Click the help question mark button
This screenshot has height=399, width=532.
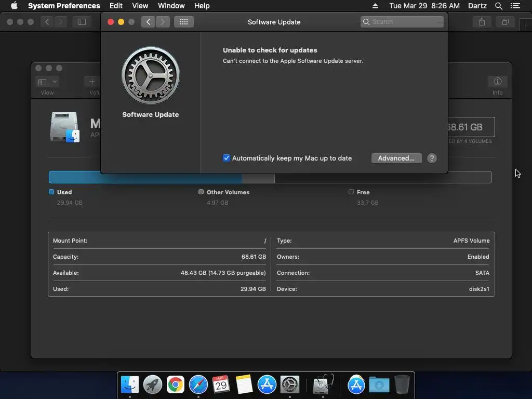432,158
